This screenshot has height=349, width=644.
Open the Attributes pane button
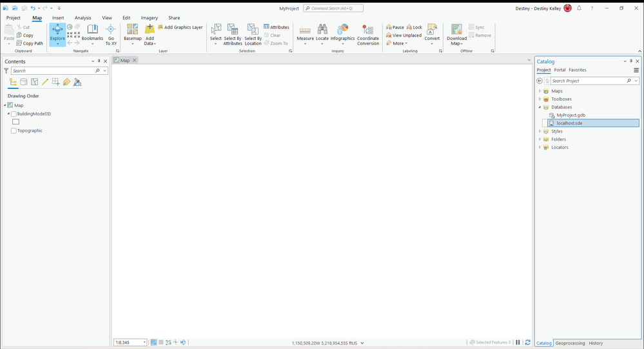[x=277, y=27]
